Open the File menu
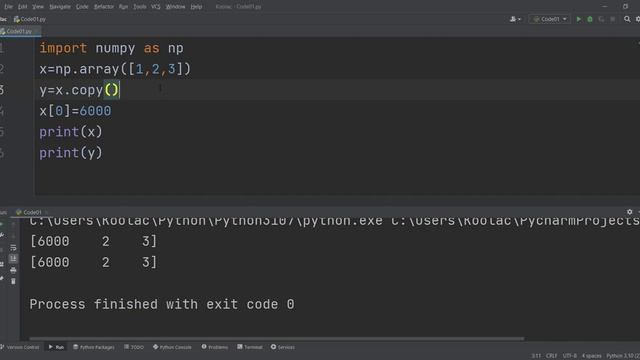The height and width of the screenshot is (360, 640). point(8,7)
